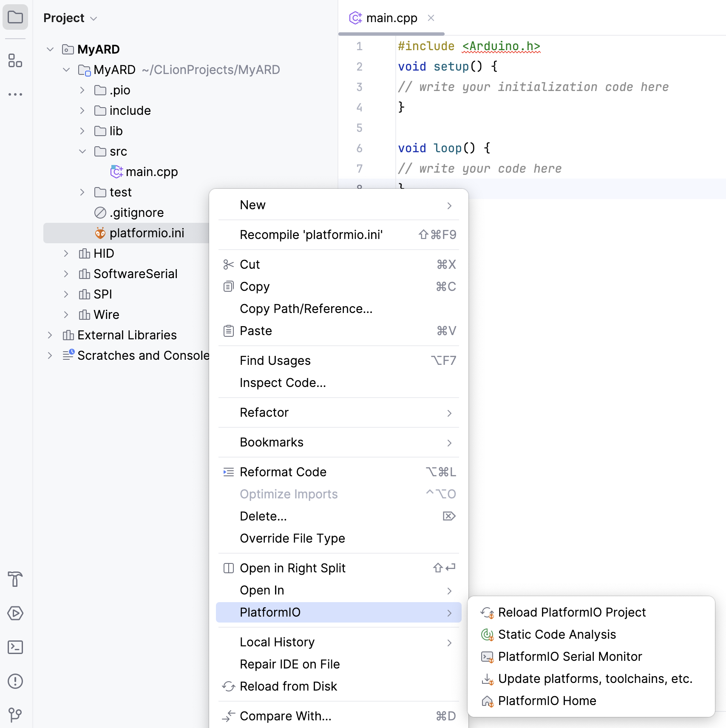The image size is (726, 728).
Task: Open the Problems tool window
Action: (x=15, y=681)
